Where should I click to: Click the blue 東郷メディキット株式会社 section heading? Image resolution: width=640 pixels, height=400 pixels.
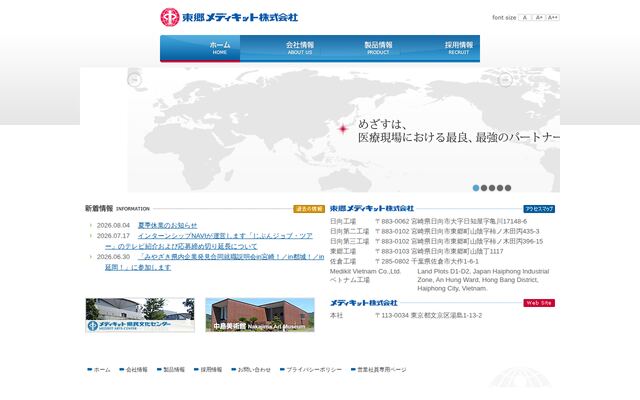[372, 209]
